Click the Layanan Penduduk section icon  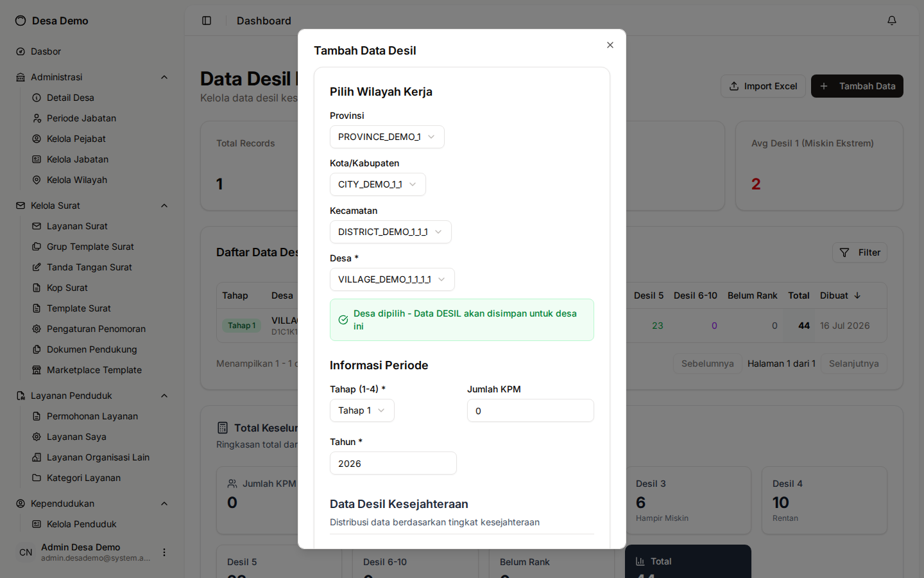tap(21, 396)
